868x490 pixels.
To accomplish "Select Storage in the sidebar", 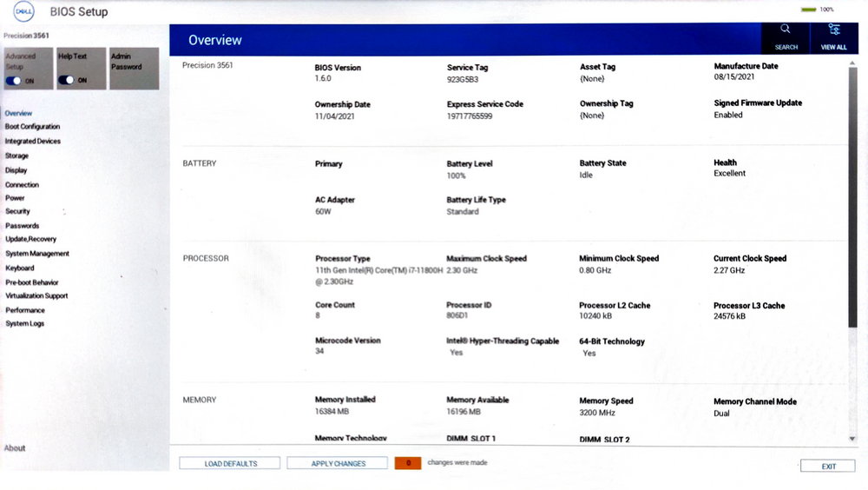I will (x=17, y=156).
